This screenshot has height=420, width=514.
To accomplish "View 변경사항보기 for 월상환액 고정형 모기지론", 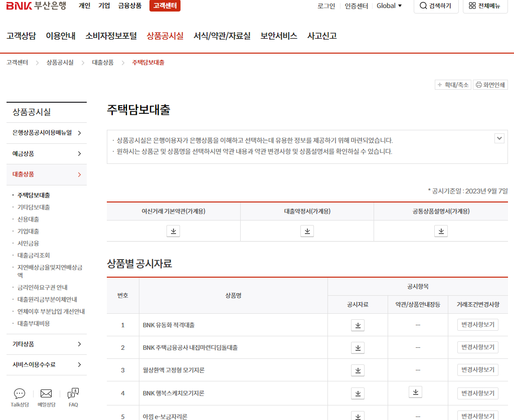I will (x=477, y=369).
